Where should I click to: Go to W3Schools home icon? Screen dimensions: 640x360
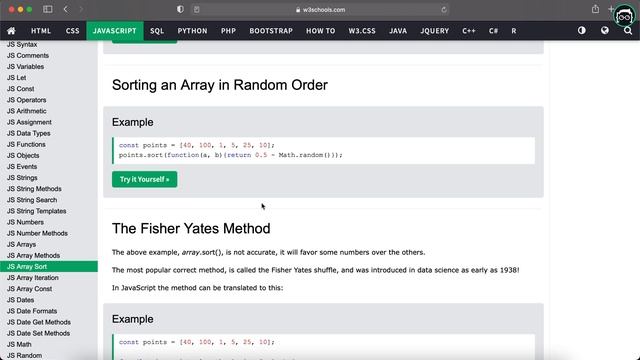click(11, 31)
